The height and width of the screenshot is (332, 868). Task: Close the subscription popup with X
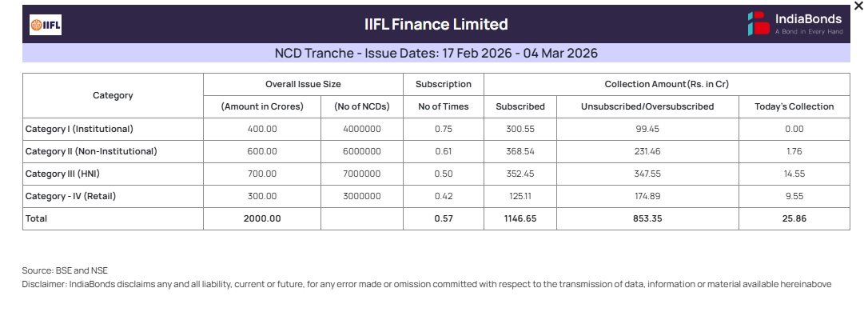(858, 6)
